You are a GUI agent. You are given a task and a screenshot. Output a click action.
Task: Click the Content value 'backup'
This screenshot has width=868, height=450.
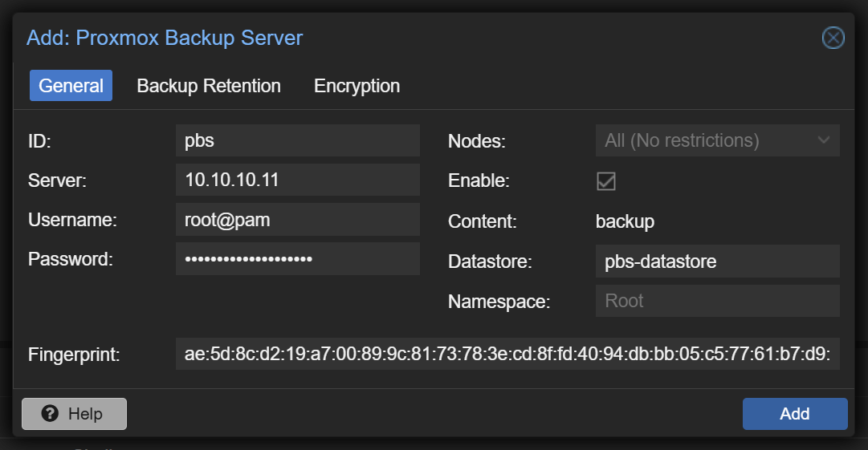point(625,221)
